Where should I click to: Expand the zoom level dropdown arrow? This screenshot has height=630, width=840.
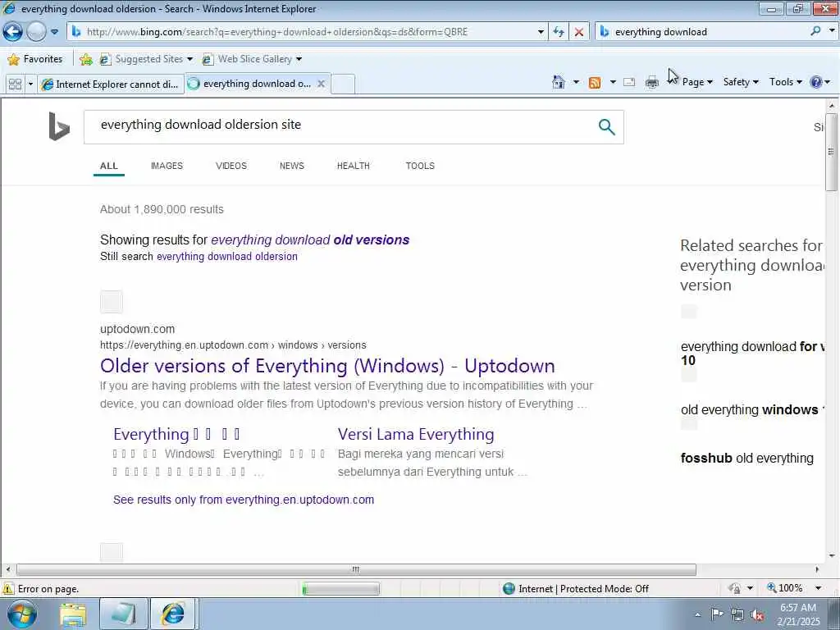818,588
